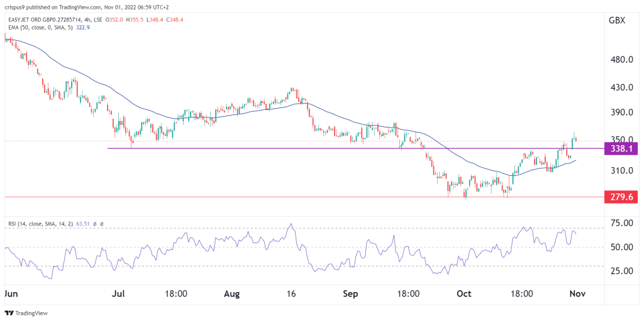
Task: Click the 16 date label after Aug
Action: [292, 295]
